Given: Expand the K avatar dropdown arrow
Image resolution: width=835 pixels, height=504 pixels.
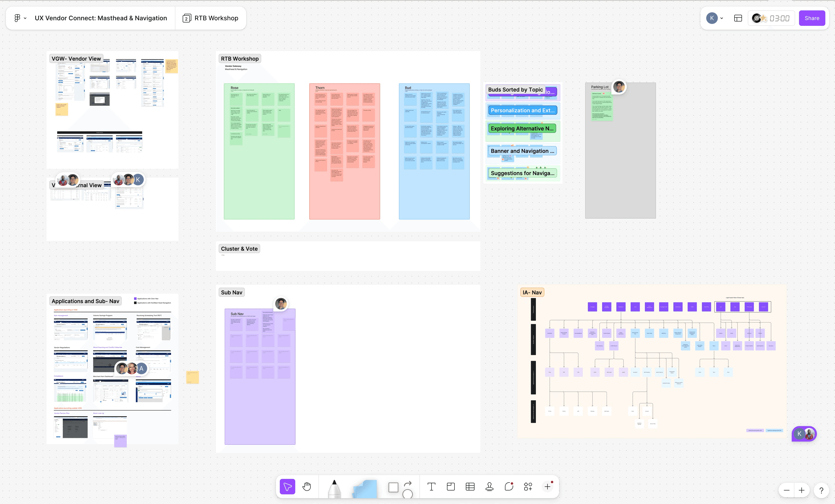Looking at the screenshot, I should pyautogui.click(x=722, y=18).
